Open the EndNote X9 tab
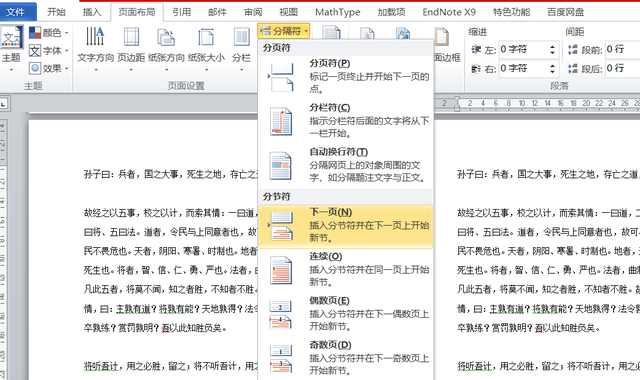 (x=449, y=12)
